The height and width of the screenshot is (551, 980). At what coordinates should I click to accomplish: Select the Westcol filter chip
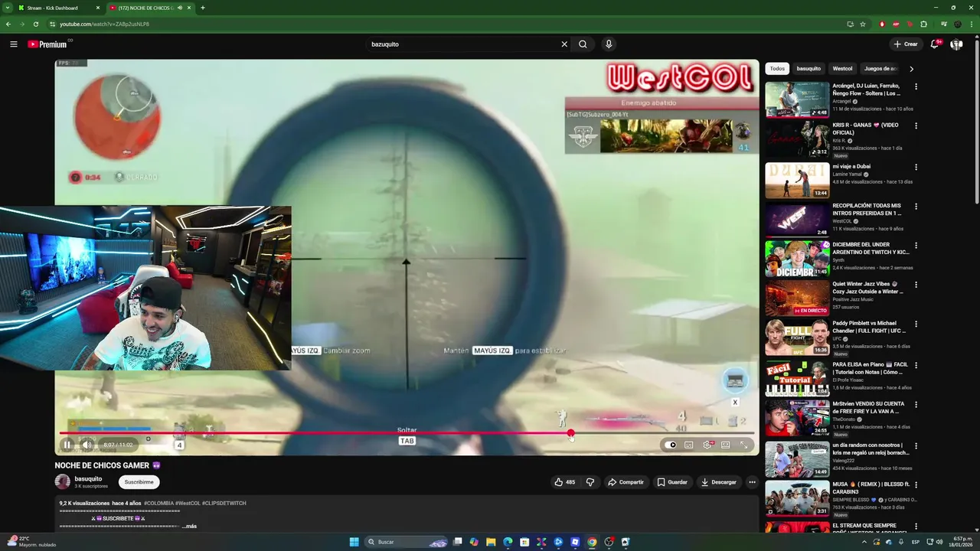[842, 69]
